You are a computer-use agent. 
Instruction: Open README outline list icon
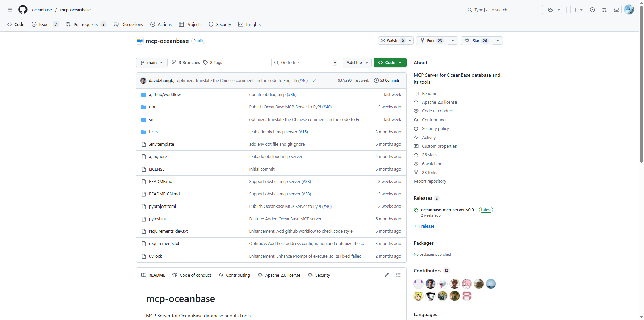[x=398, y=275]
